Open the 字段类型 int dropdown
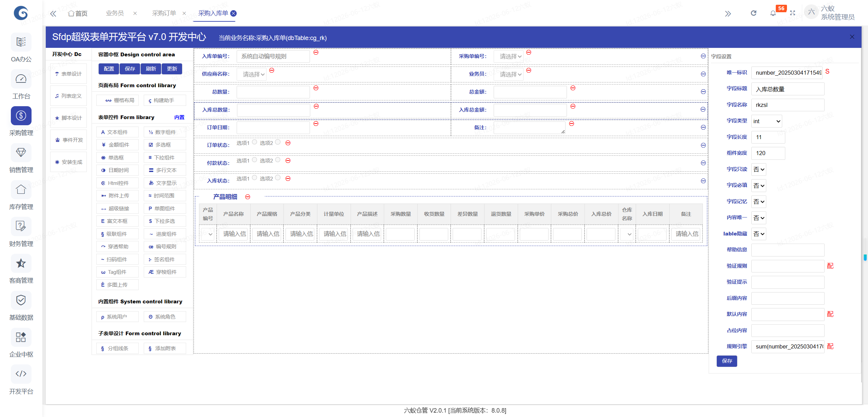868x417 pixels. pyautogui.click(x=767, y=121)
